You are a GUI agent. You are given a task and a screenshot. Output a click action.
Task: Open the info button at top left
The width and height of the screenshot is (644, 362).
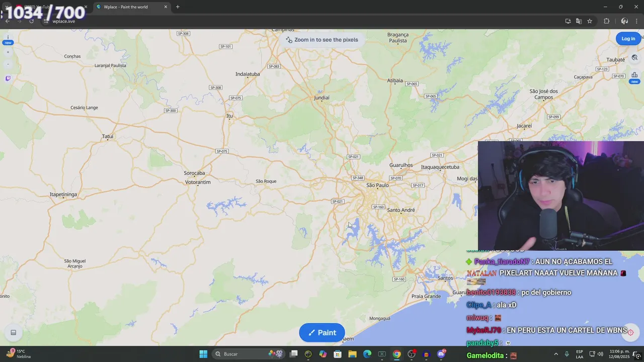[x=8, y=38]
